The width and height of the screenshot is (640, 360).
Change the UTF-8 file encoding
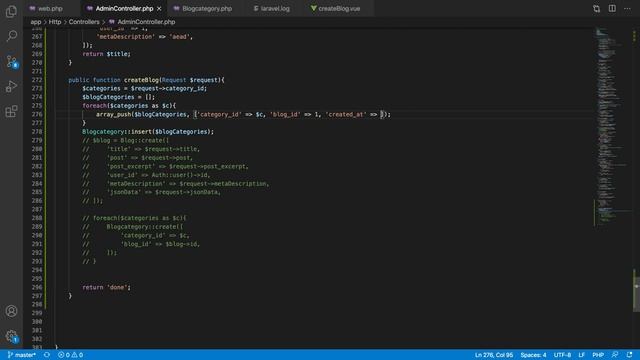(x=562, y=355)
